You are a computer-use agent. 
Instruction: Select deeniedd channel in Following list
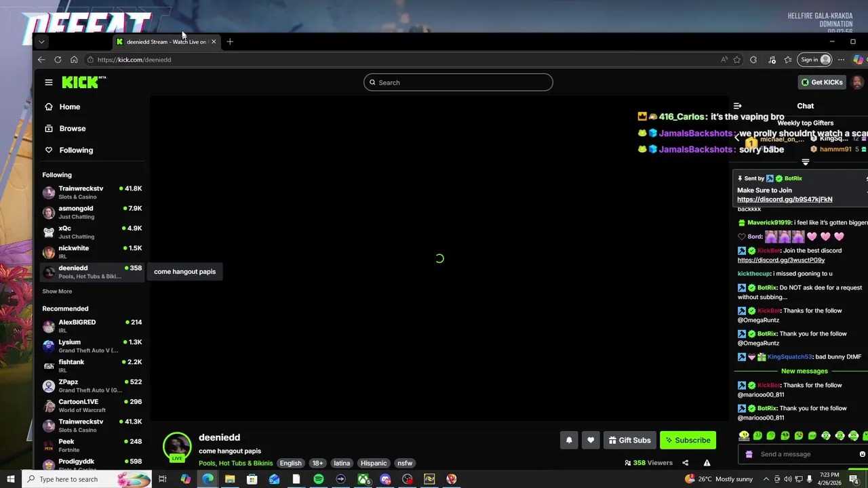pos(92,272)
